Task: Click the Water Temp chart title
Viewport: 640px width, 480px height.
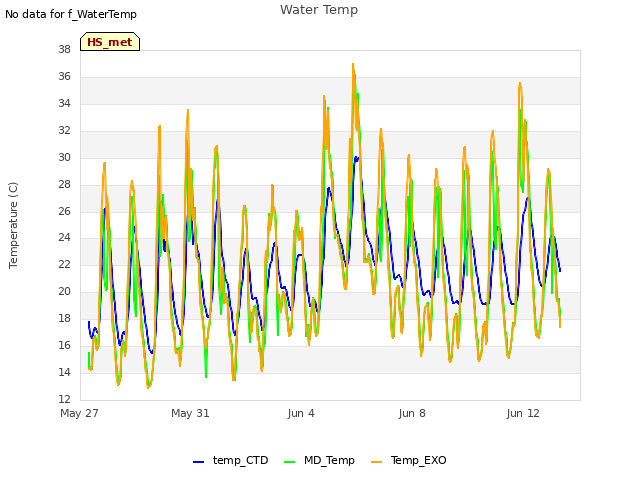Action: point(319,10)
